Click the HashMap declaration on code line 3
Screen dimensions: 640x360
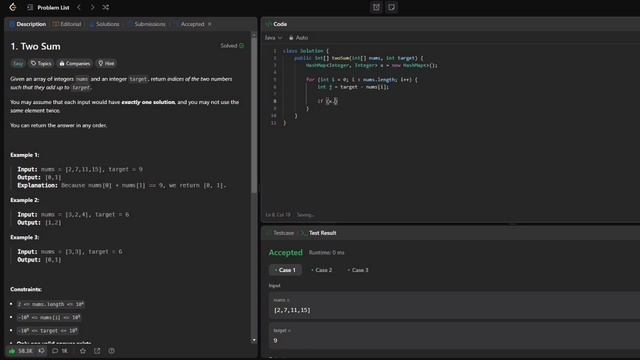(371, 65)
